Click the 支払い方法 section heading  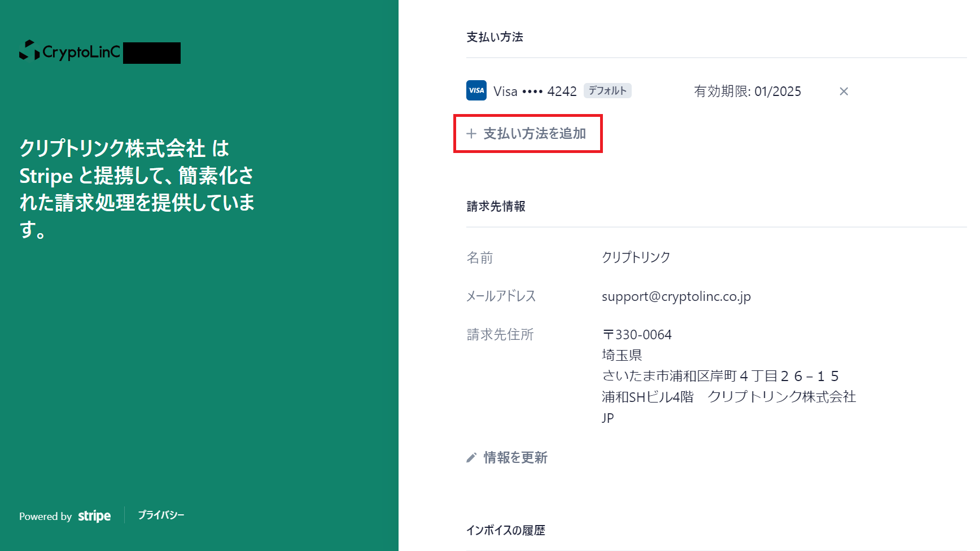(495, 37)
